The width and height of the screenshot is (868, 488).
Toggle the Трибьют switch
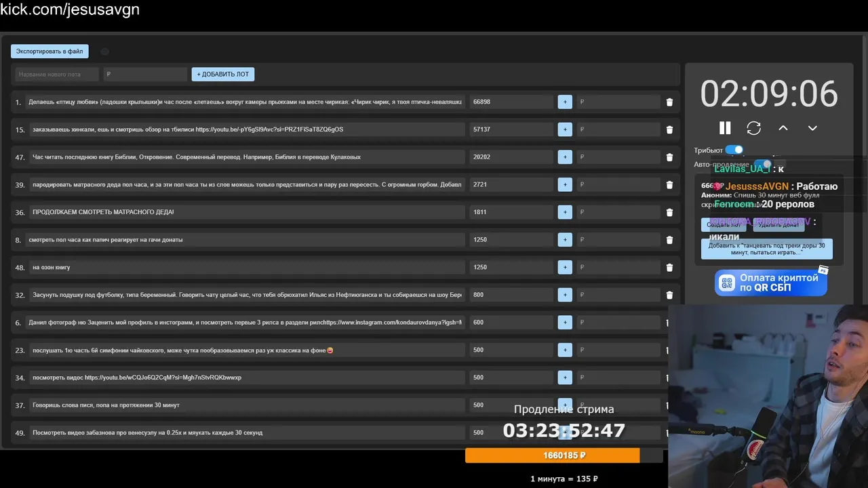734,150
